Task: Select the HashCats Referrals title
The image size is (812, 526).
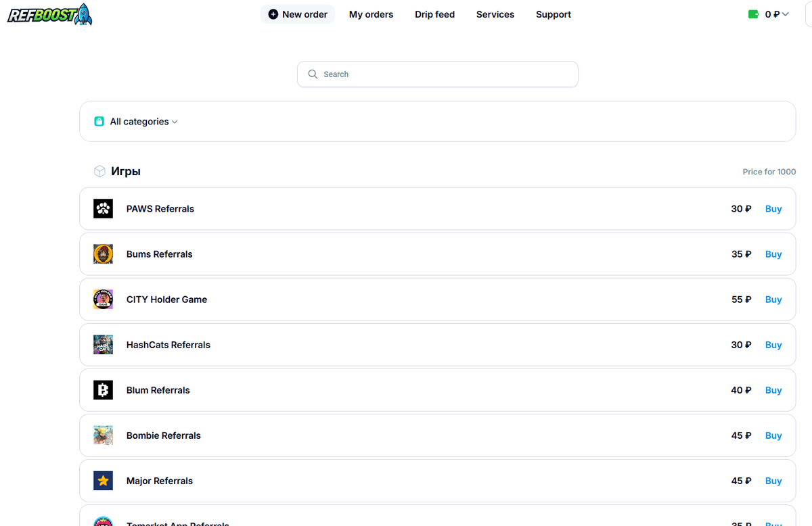Action: [x=168, y=345]
